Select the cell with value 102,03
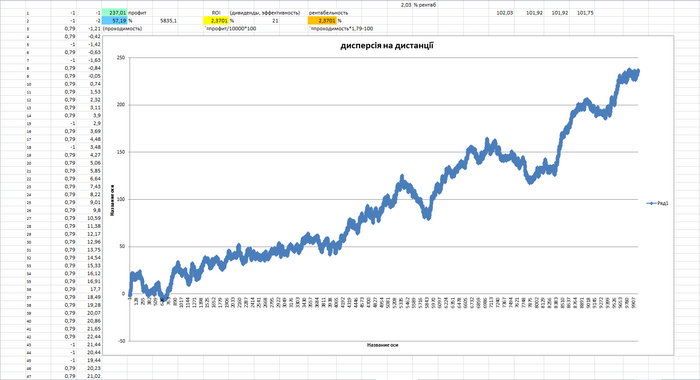700x380 pixels. [504, 13]
